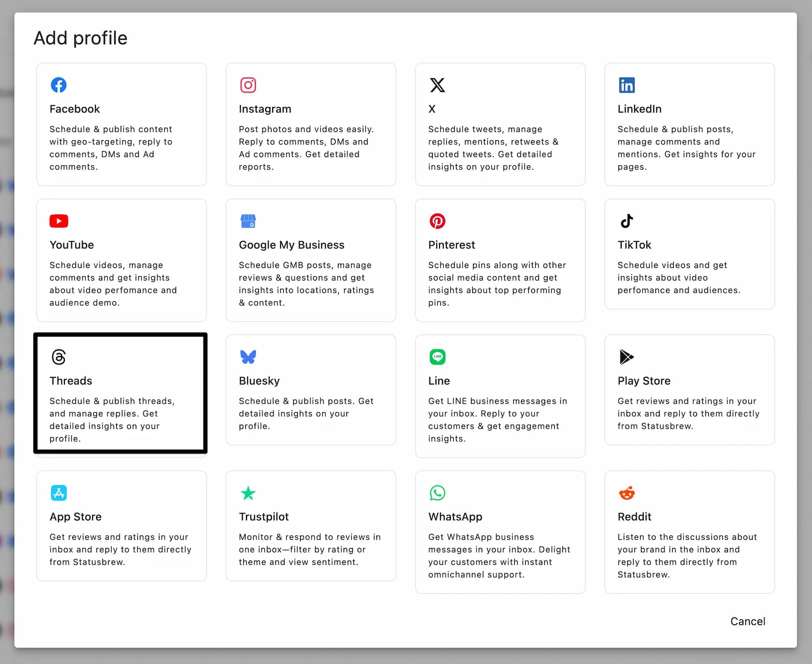
Task: Click the Facebook logo icon
Action: pos(58,85)
